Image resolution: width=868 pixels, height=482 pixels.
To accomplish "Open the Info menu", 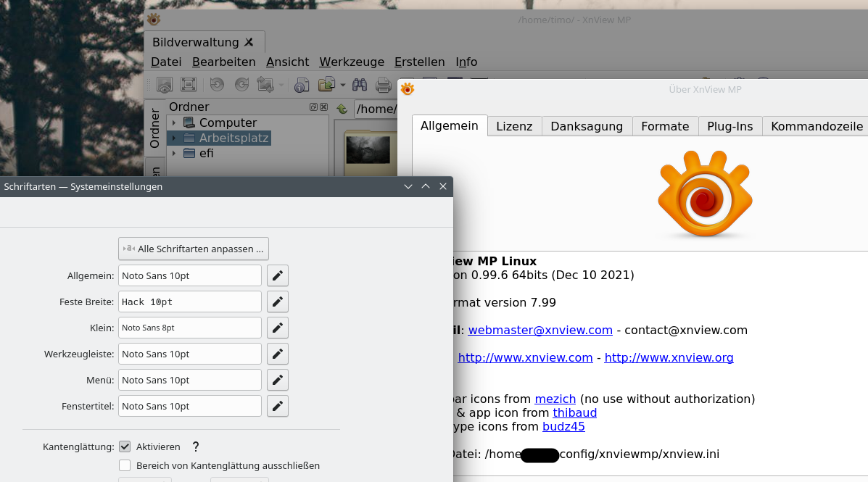I will click(x=466, y=62).
